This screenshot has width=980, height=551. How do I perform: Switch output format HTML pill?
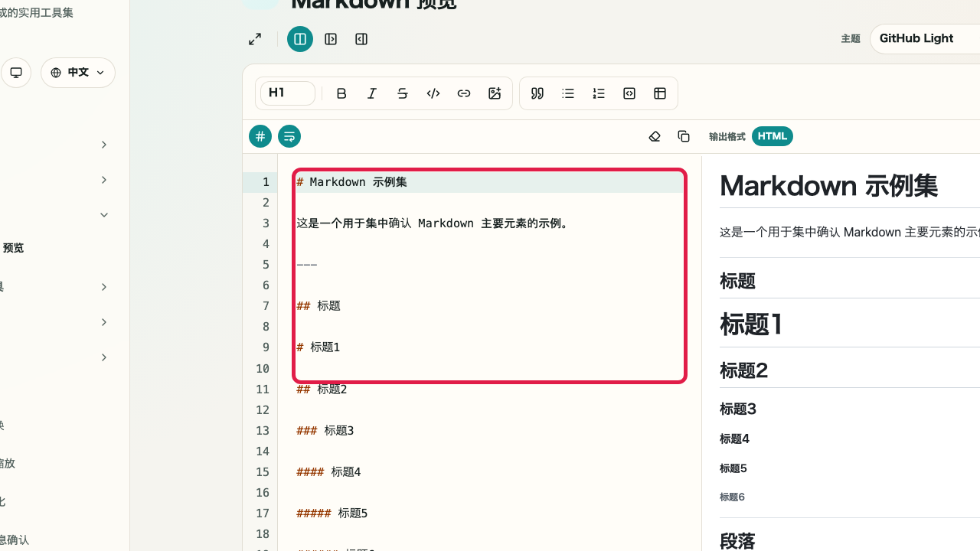click(x=773, y=136)
